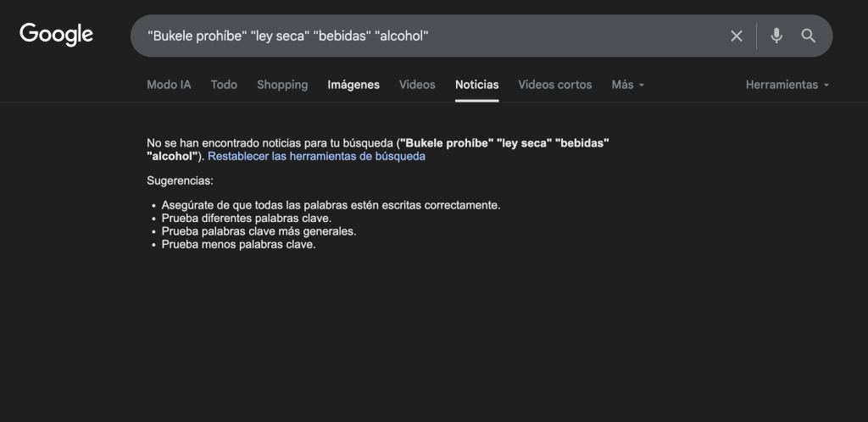
Task: Switch to the Videos tab
Action: 417,85
